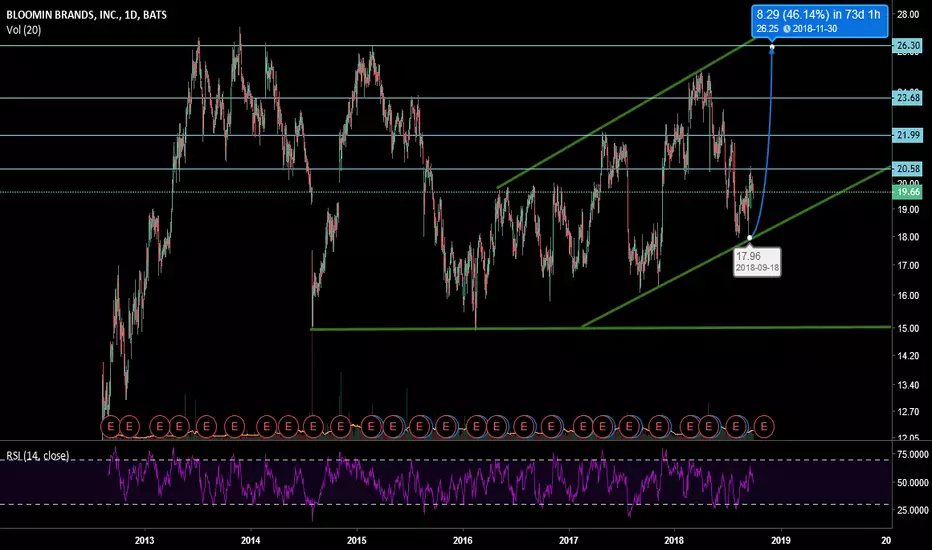Click the 20.58 horizontal line price label

908,169
